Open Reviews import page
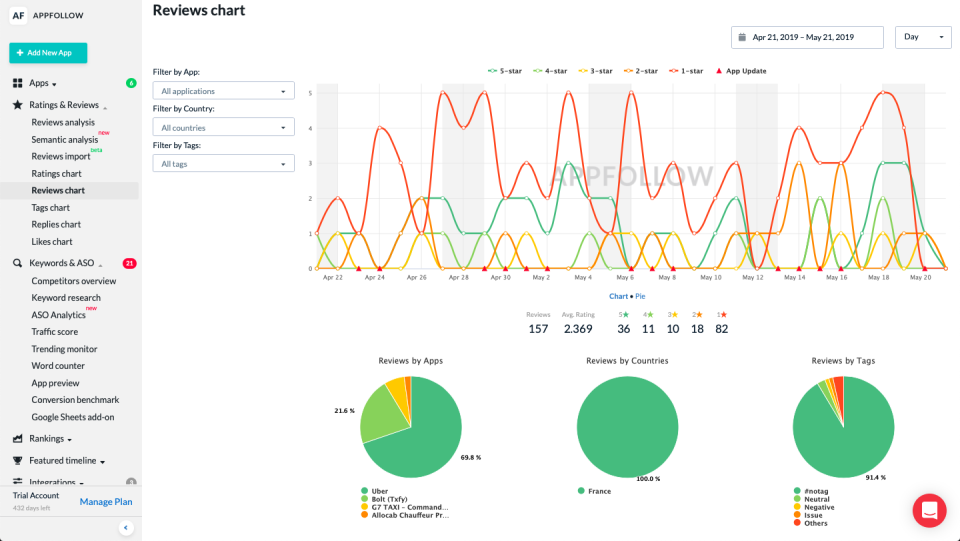 tap(61, 157)
